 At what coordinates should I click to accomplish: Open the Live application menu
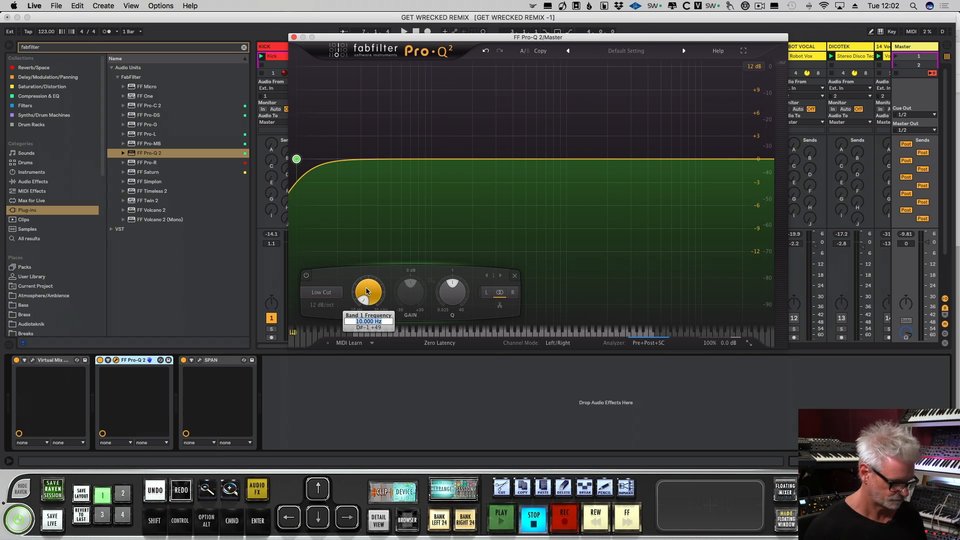[x=34, y=6]
